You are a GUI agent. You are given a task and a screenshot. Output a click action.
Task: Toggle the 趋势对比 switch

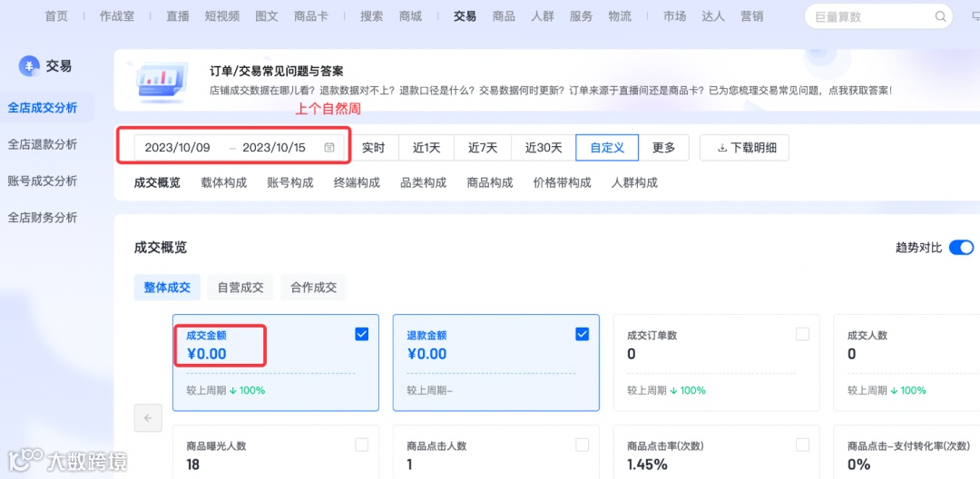point(961,248)
